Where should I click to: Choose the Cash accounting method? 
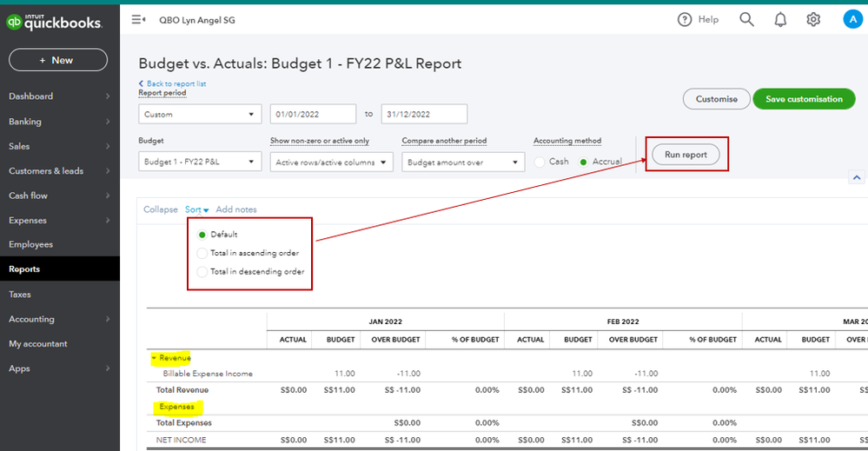pos(540,162)
